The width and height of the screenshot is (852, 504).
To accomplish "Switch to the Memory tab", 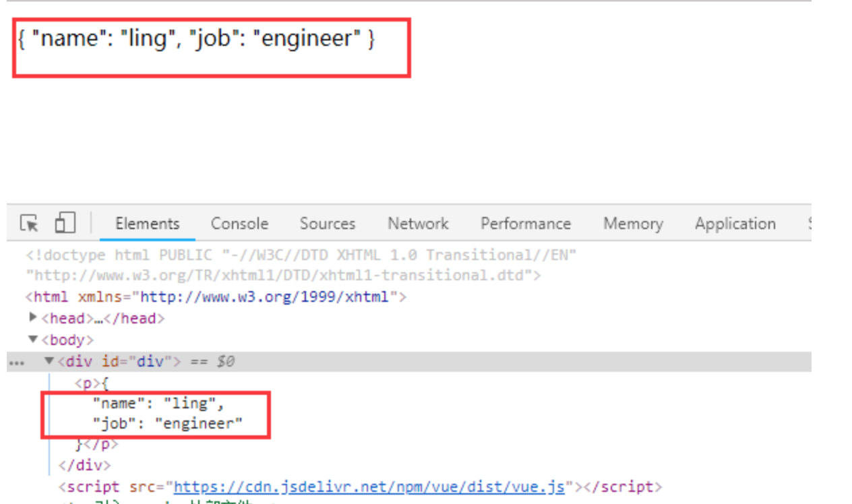I will click(632, 224).
